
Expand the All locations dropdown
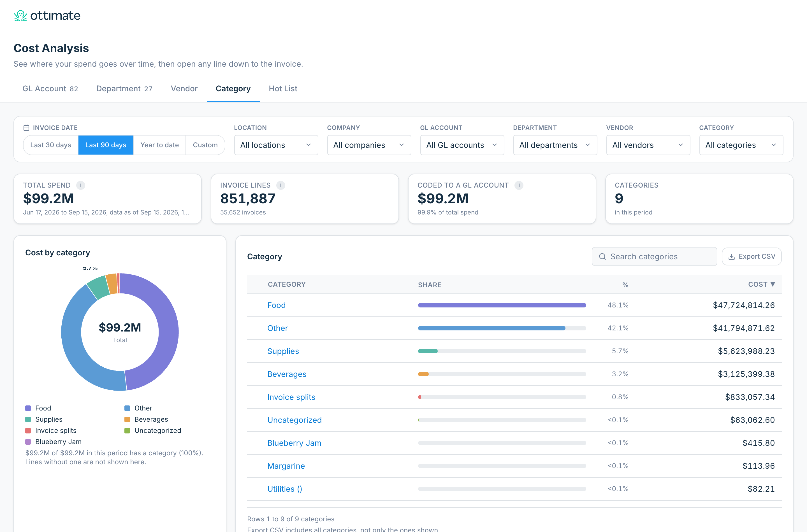pos(276,145)
